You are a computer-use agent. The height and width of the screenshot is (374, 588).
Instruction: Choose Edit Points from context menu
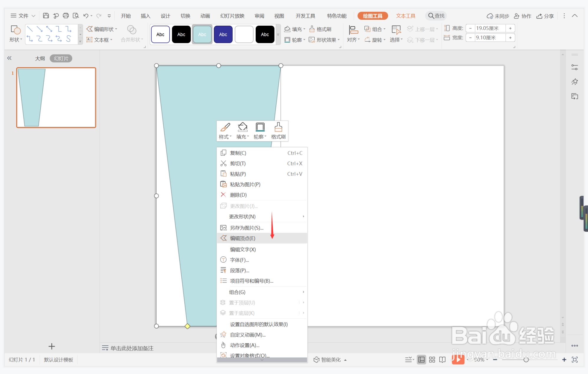coord(242,238)
